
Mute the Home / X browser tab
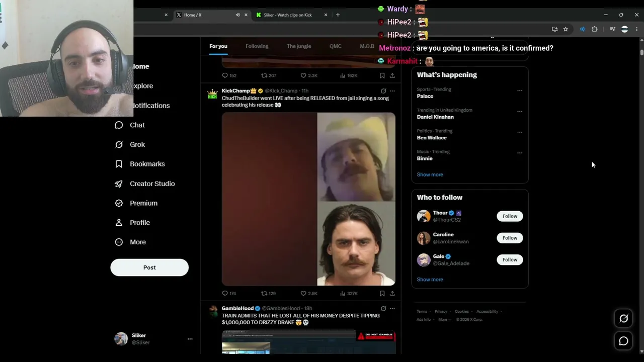tap(237, 15)
